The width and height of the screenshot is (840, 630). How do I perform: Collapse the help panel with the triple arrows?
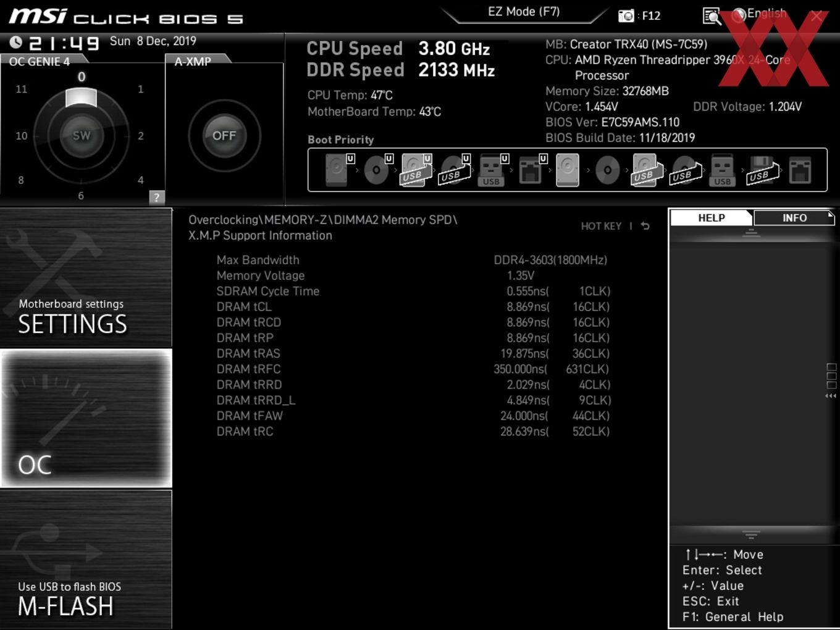pos(831,396)
